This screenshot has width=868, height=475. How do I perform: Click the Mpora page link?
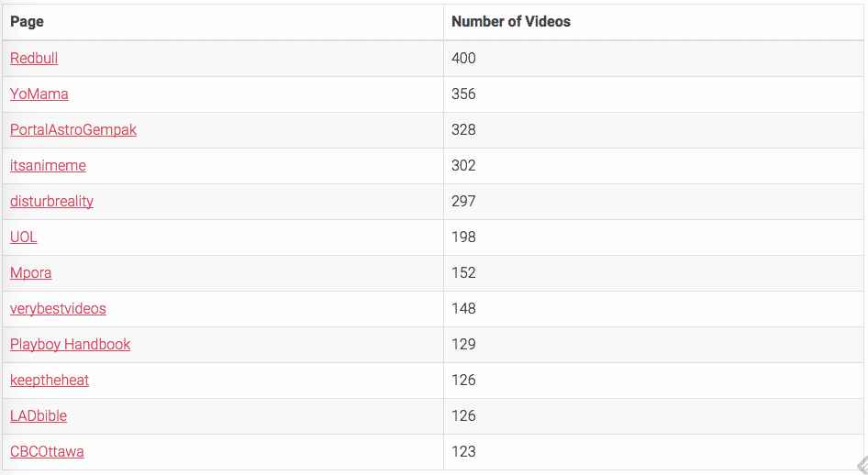31,272
